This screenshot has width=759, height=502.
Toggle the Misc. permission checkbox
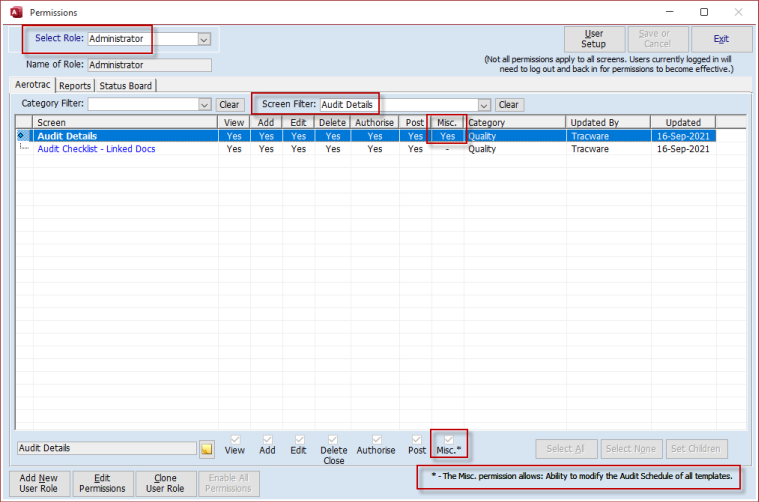449,439
